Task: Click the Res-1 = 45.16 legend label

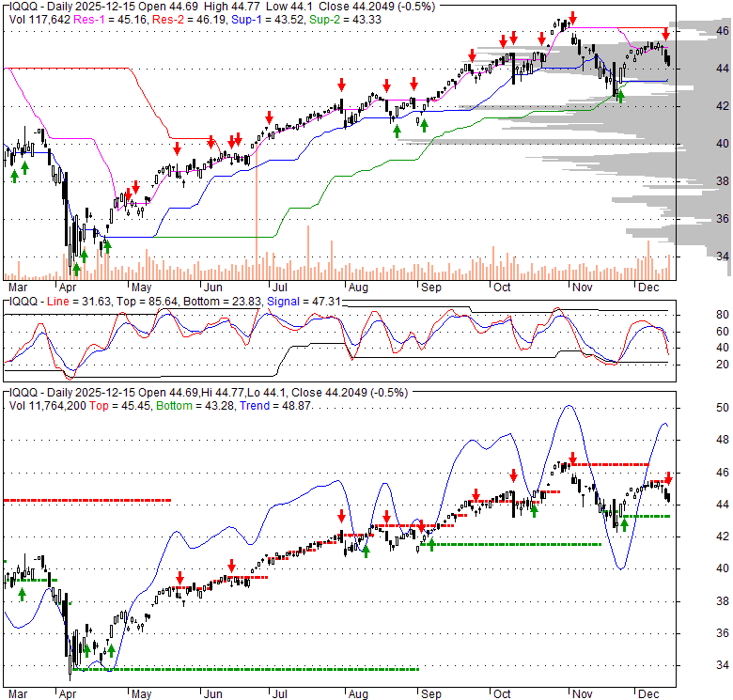Action: click(112, 20)
